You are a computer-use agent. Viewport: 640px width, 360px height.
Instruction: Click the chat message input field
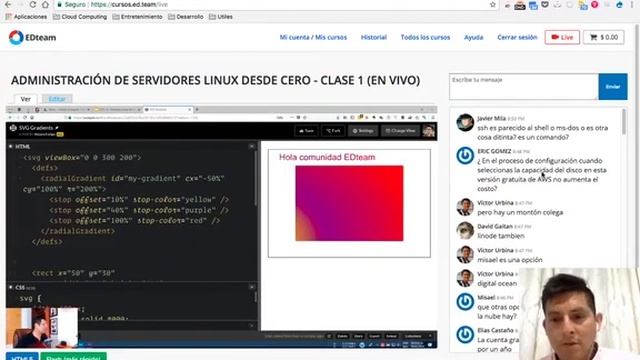tap(524, 87)
